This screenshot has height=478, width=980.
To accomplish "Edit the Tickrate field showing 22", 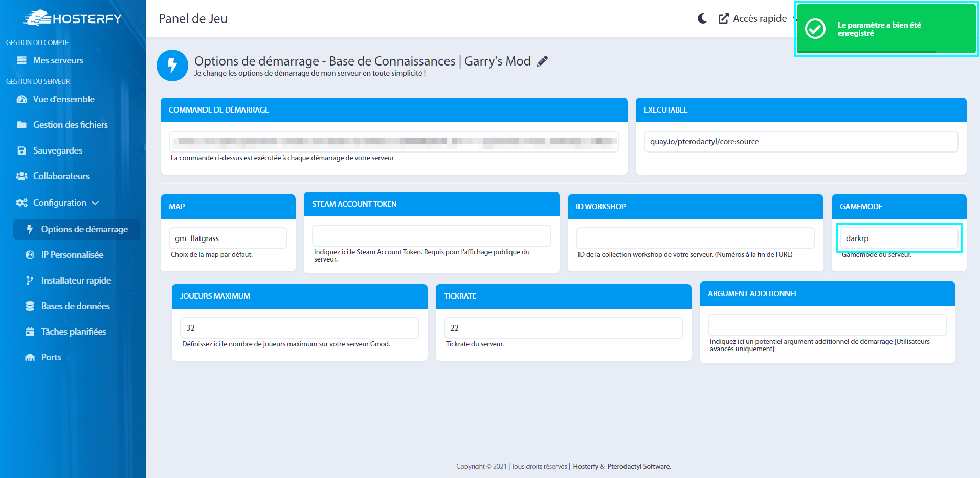I will pyautogui.click(x=564, y=328).
